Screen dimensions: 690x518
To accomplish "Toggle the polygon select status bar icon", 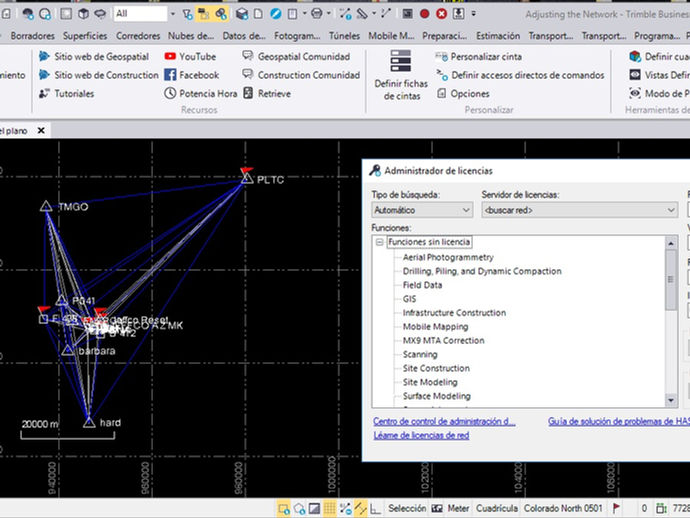I will click(x=299, y=509).
